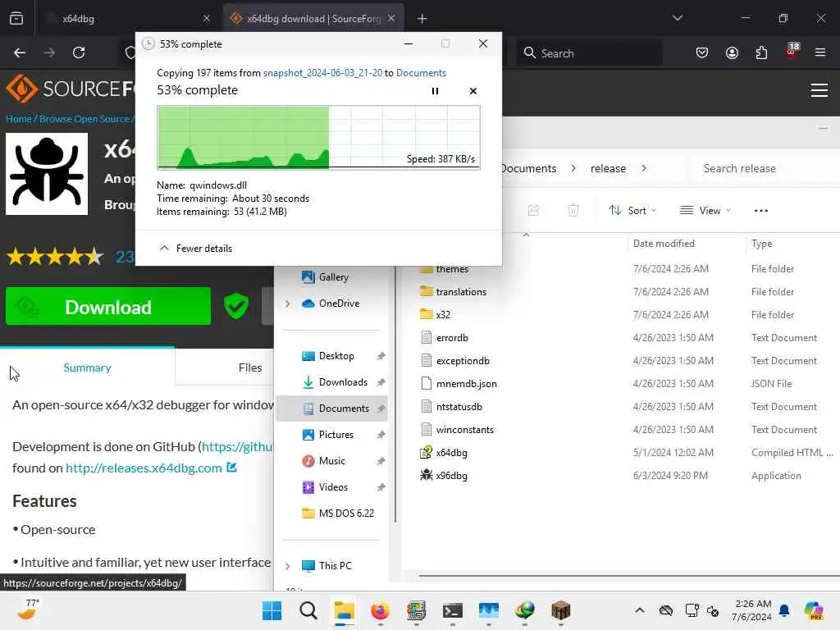Viewport: 840px width, 630px height.
Task: Open the taskbar weather widget showing 77°
Action: (29, 609)
